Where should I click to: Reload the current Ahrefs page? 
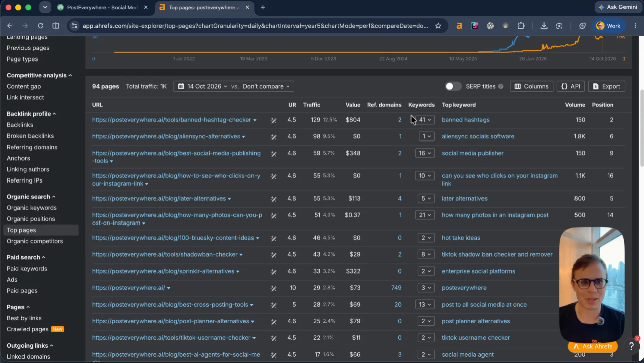(x=40, y=26)
